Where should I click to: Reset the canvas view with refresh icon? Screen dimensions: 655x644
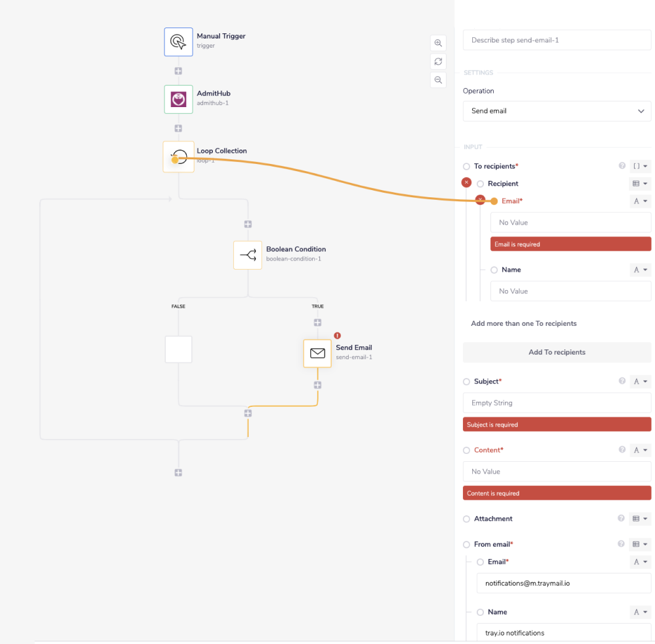pyautogui.click(x=438, y=61)
